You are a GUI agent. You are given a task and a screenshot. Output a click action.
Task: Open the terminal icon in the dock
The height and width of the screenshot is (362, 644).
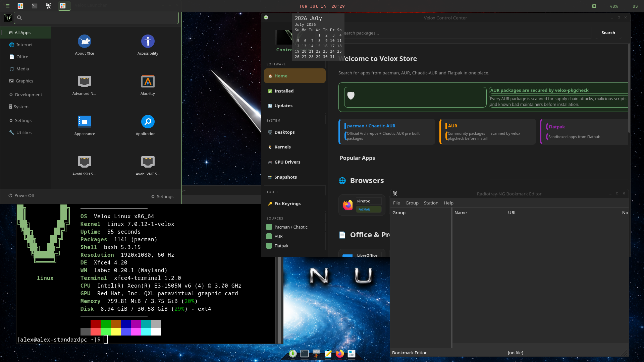(x=305, y=354)
